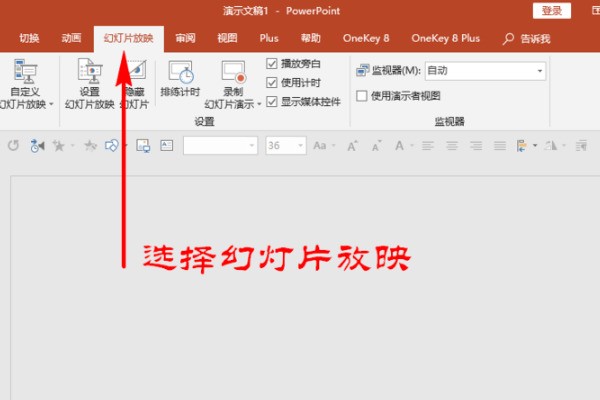Image resolution: width=600 pixels, height=400 pixels.
Task: Open the OneKey 8 Plus tab
Action: click(445, 38)
